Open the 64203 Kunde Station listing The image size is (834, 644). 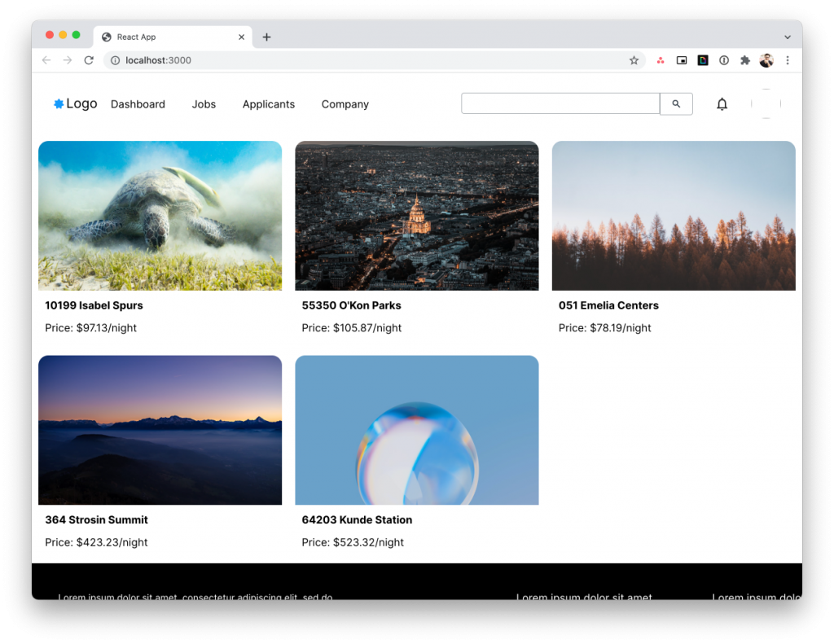click(357, 519)
